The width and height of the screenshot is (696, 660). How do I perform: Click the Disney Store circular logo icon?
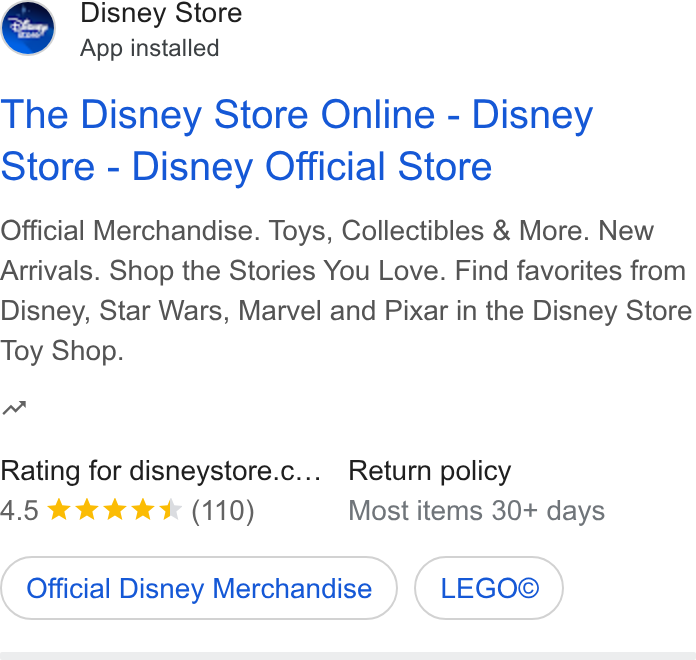[28, 28]
